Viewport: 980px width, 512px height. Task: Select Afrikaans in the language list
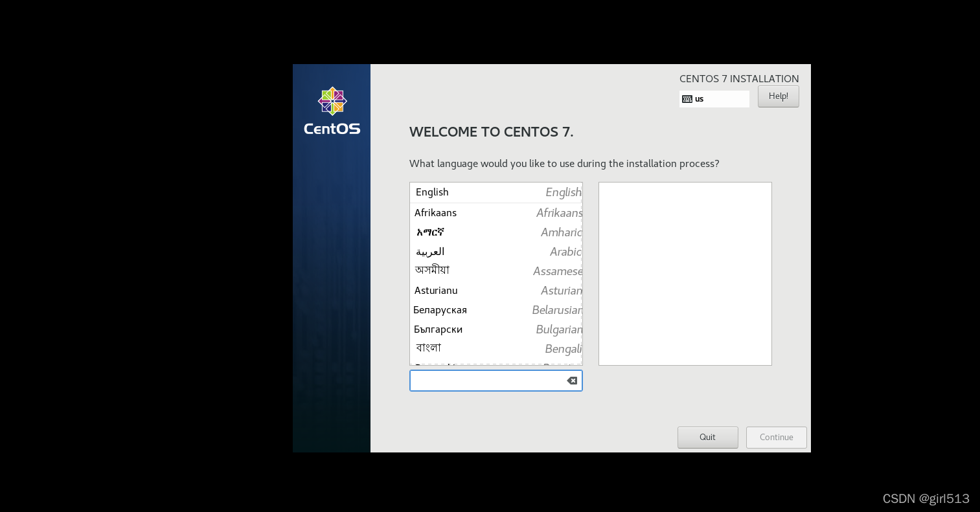click(496, 213)
